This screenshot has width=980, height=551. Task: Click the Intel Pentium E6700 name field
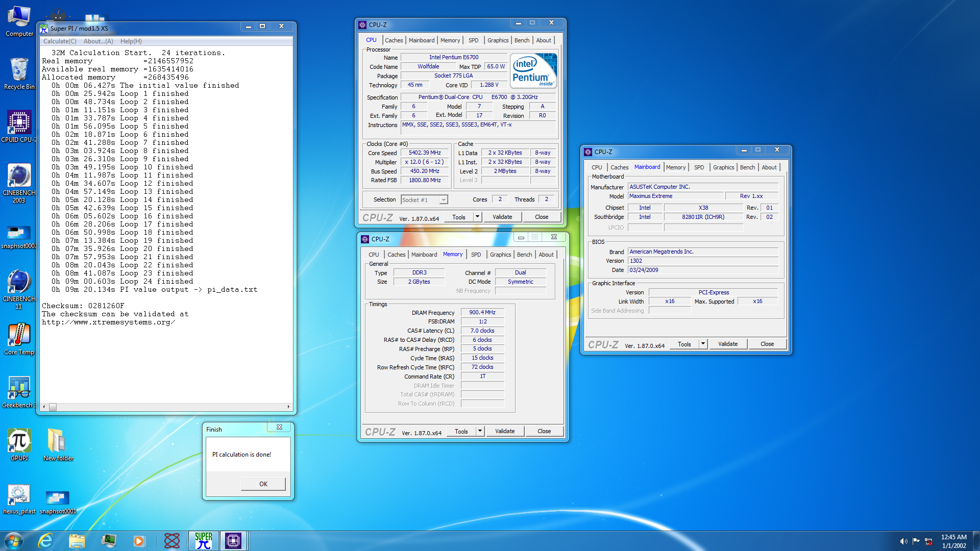click(454, 57)
